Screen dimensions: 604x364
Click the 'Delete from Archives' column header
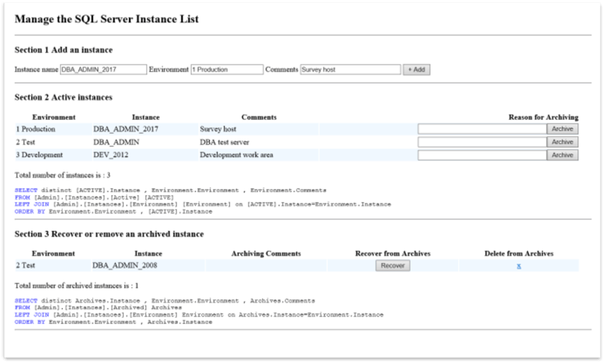pyautogui.click(x=519, y=253)
